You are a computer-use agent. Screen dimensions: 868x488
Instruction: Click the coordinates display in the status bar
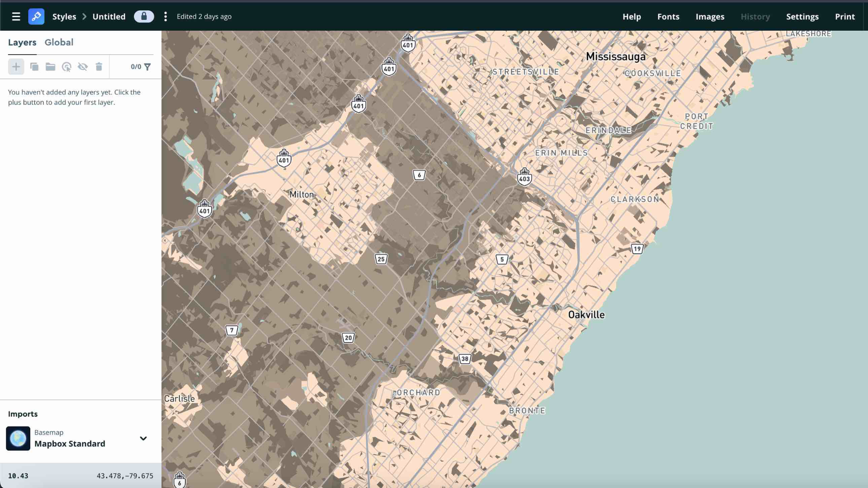[x=125, y=475]
